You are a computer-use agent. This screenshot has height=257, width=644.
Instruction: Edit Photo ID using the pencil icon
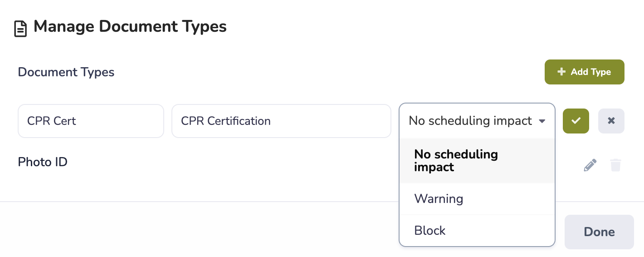590,165
